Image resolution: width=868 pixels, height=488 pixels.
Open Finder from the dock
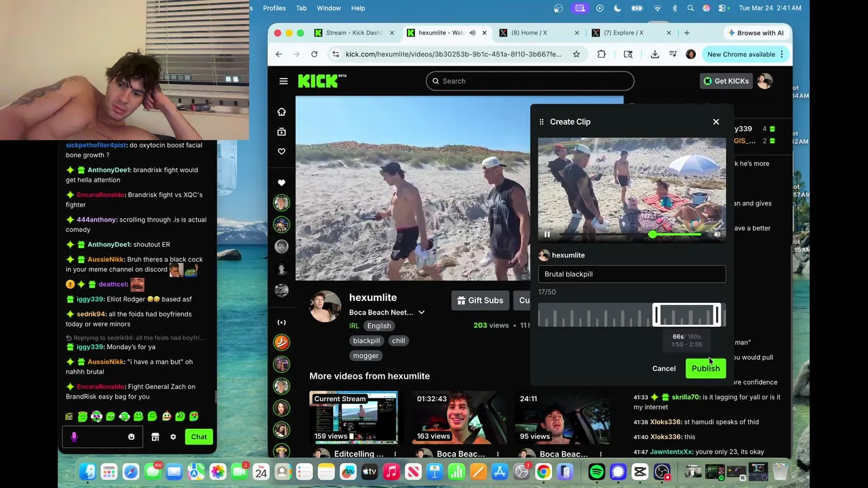[87, 471]
